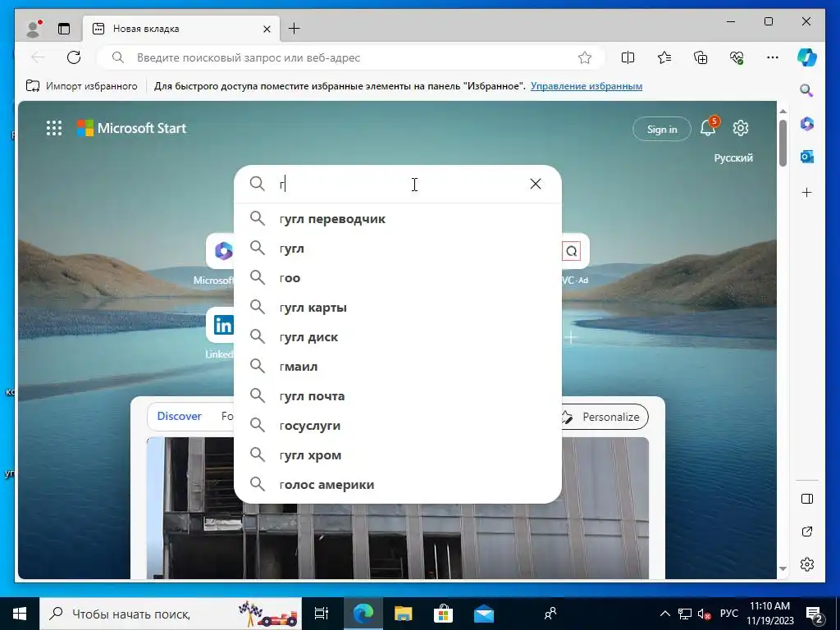Image resolution: width=840 pixels, height=630 pixels.
Task: Open the notification center
Action: (815, 614)
